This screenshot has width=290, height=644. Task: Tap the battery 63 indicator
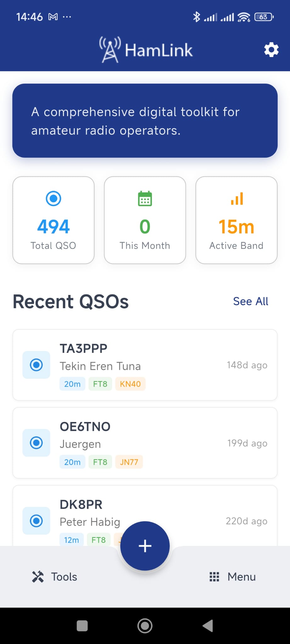(x=264, y=17)
